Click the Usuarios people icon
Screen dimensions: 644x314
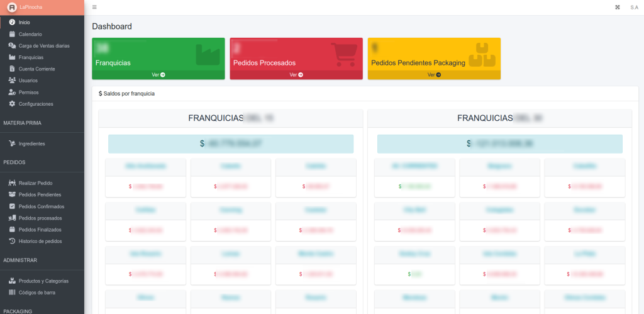point(12,81)
